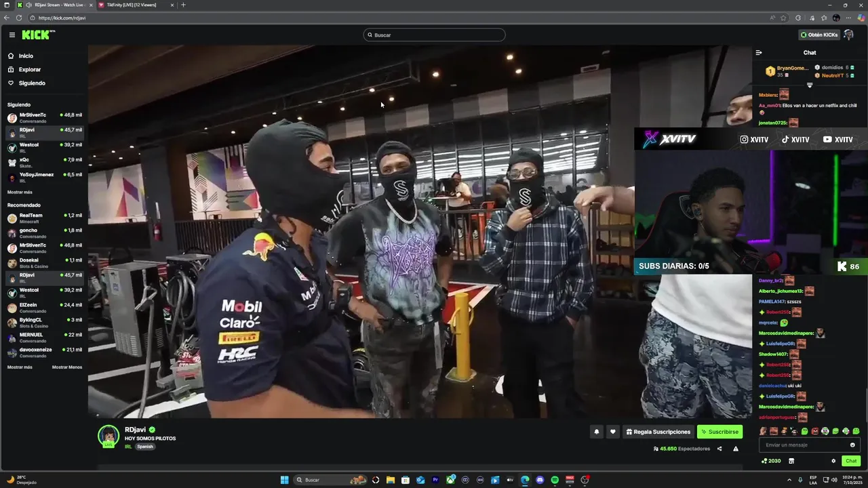Click the report warning triangle icon
The image size is (868, 488).
pos(736,449)
